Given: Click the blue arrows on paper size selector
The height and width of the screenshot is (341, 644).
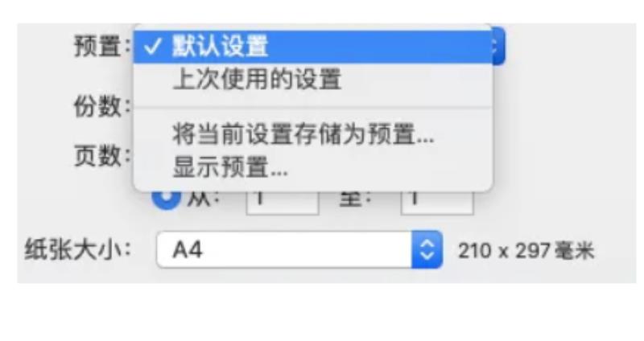Looking at the screenshot, I should tap(427, 249).
